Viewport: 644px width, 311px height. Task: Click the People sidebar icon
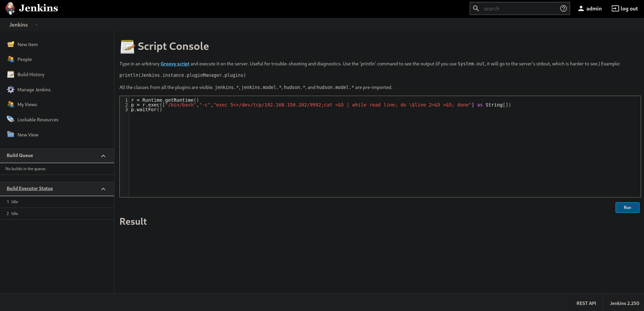pos(11,59)
